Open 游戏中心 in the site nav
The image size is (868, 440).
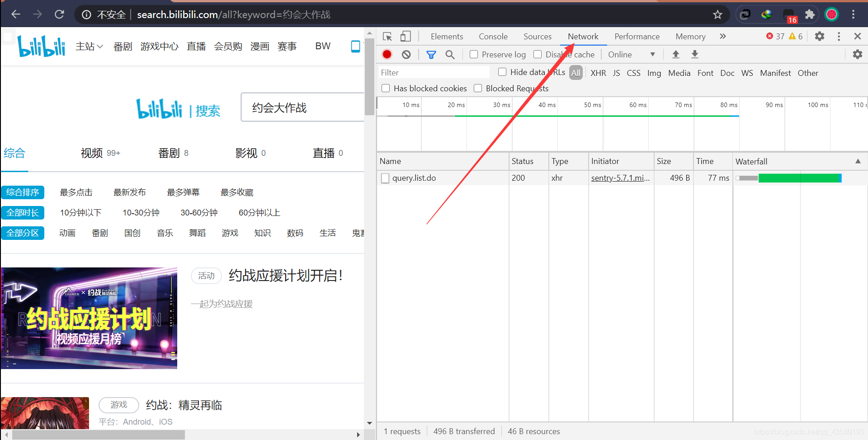click(x=159, y=47)
